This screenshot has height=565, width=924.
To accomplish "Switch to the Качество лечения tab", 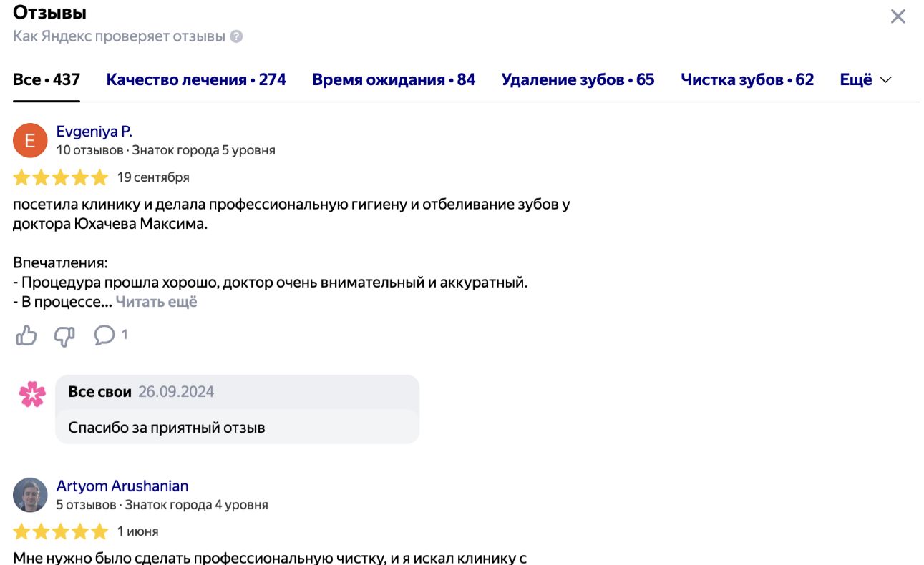I will click(x=196, y=79).
